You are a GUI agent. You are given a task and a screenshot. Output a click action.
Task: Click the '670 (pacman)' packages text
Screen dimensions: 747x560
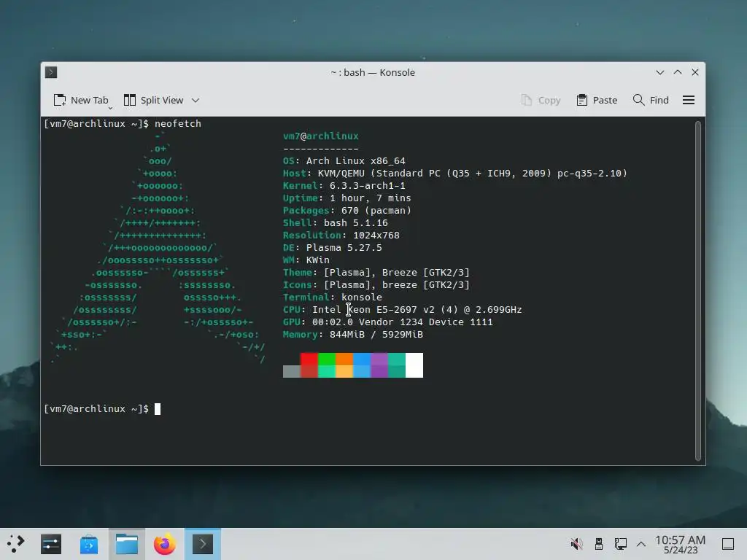376,211
